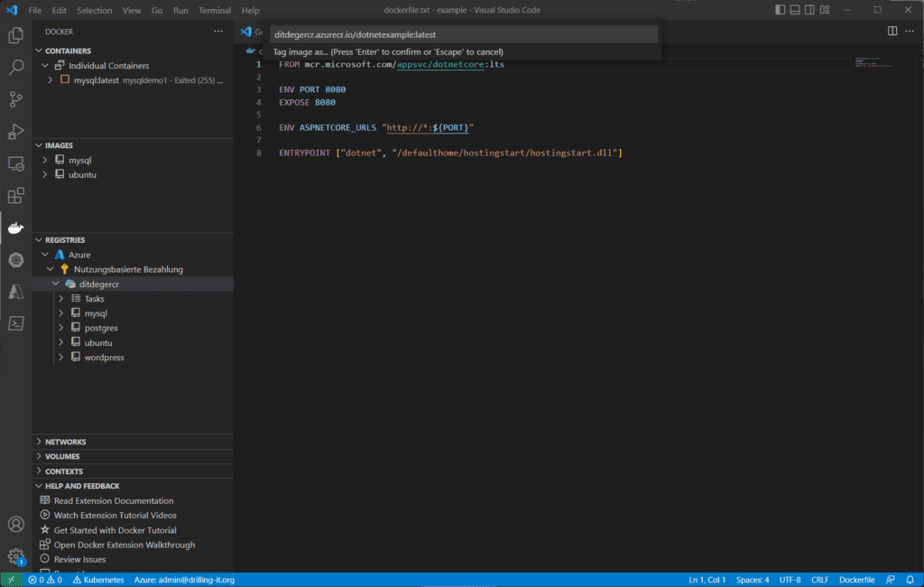Viewport: 924px width, 587px height.
Task: Open the Accounts menu icon
Action: click(x=16, y=524)
